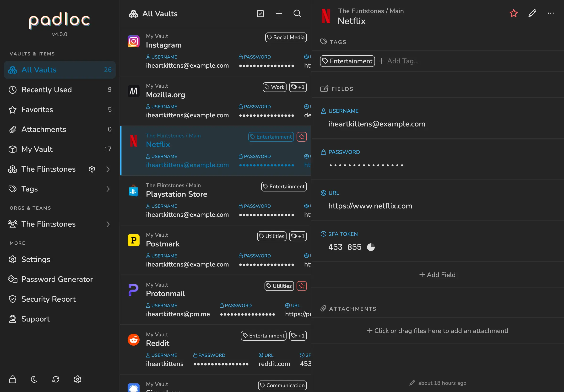Select Password Generator in sidebar
Screen dimensions: 564x392
click(x=57, y=279)
